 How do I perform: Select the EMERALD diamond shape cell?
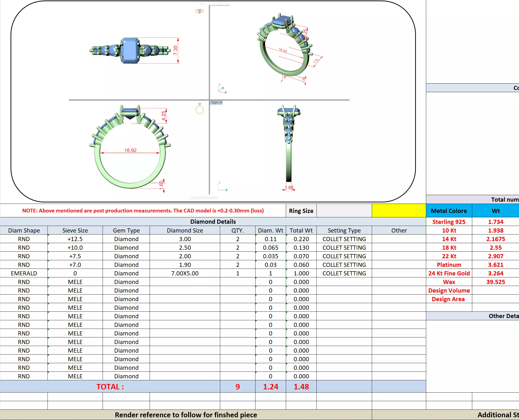pyautogui.click(x=24, y=273)
